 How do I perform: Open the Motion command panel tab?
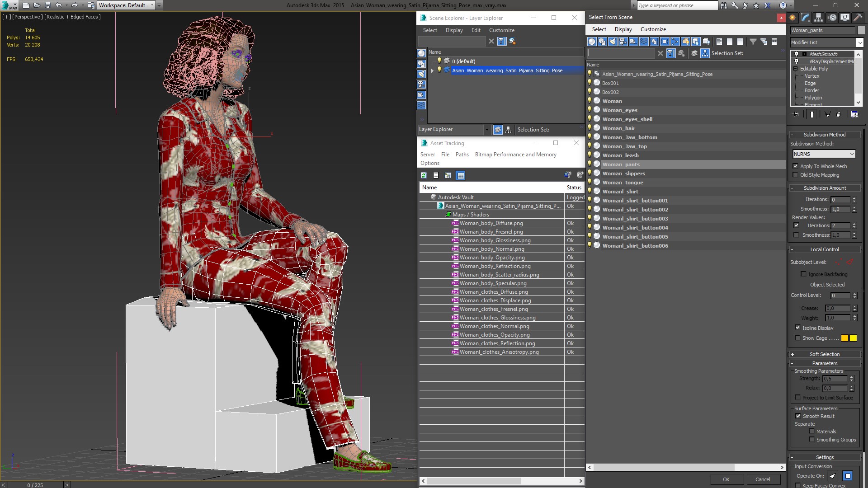tap(832, 18)
